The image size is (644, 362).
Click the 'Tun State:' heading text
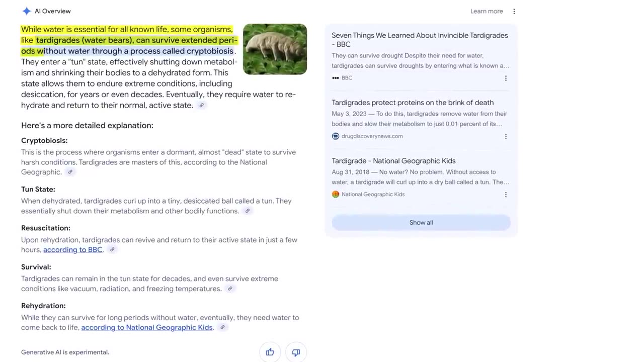coord(38,189)
